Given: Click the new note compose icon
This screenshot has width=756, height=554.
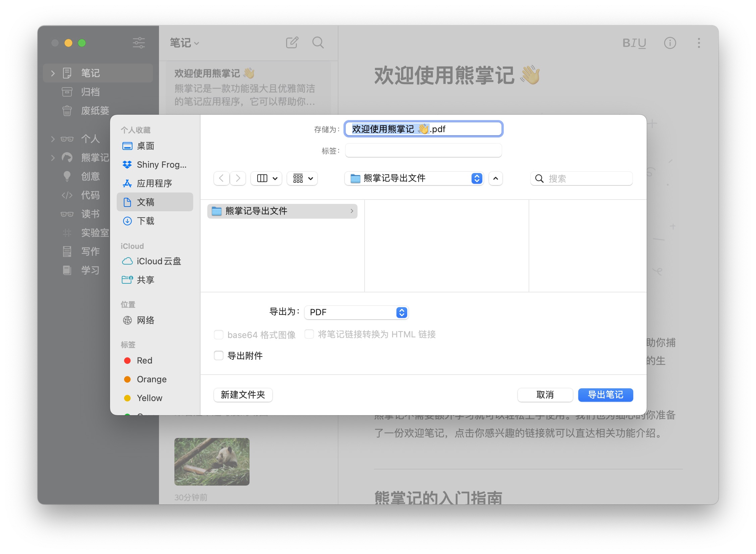Looking at the screenshot, I should (292, 43).
